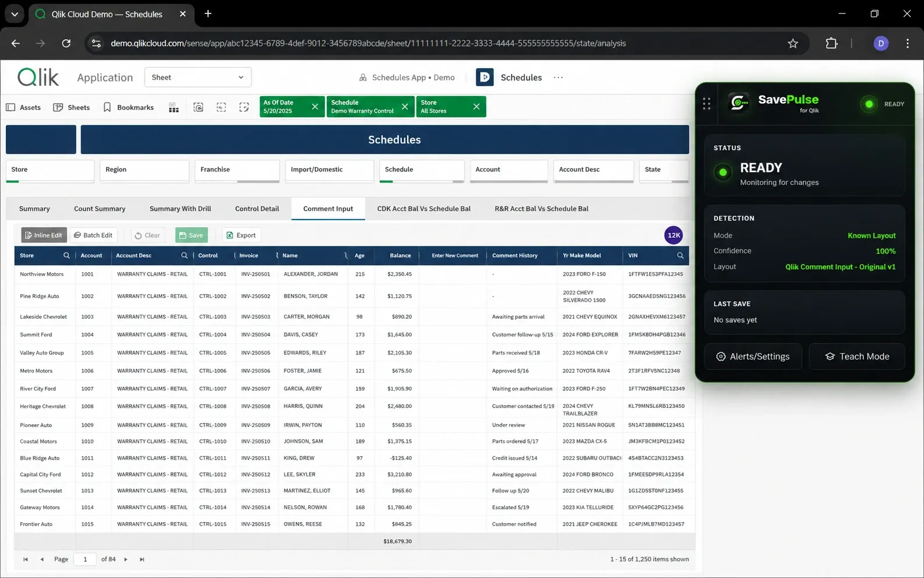Reload the browser page

coord(66,43)
